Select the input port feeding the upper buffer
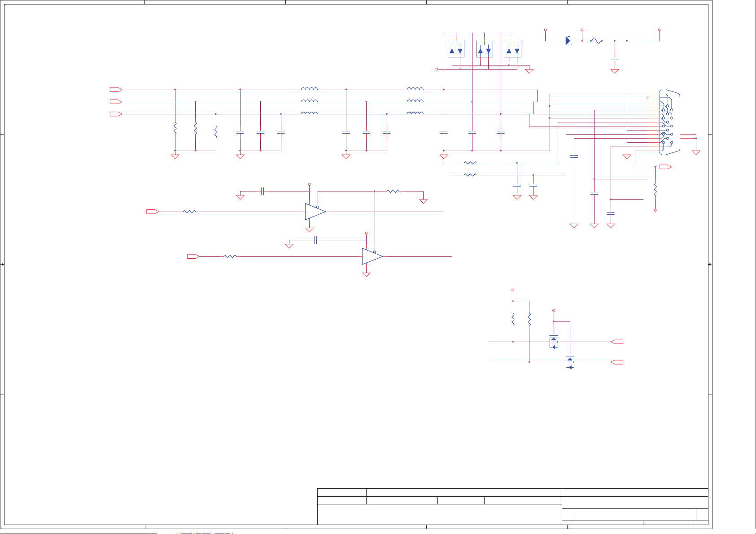 pyautogui.click(x=153, y=212)
